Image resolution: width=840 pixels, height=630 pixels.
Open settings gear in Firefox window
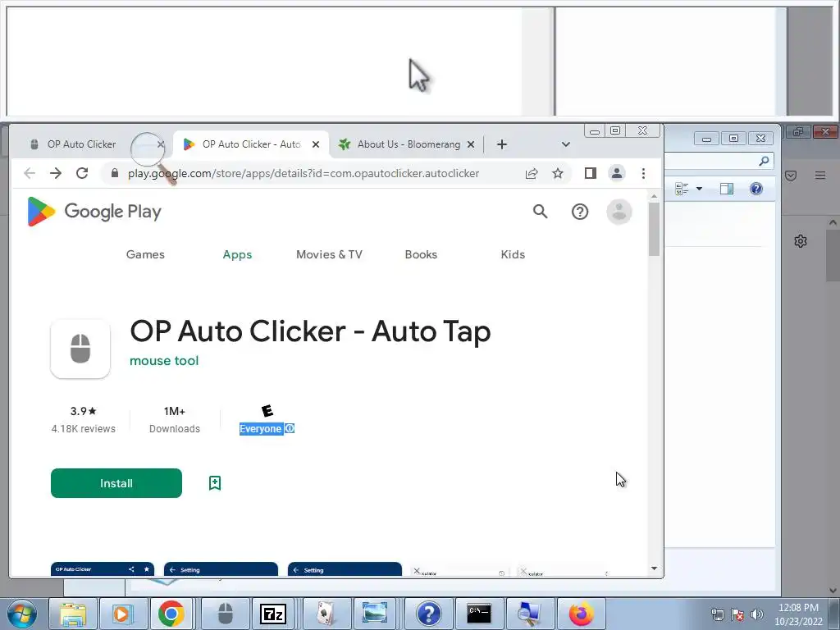801,241
